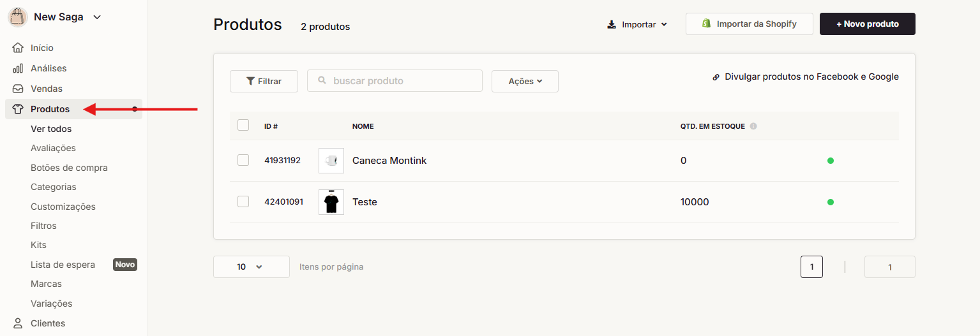The width and height of the screenshot is (980, 336).
Task: Click the green status dot for Teste
Action: 830,202
